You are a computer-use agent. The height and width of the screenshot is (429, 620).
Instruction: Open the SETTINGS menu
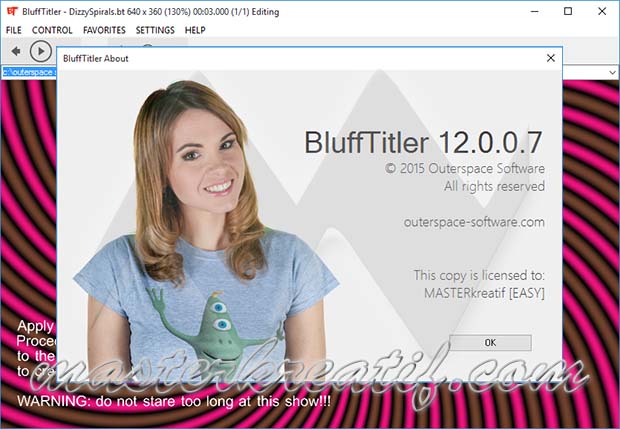pos(155,30)
